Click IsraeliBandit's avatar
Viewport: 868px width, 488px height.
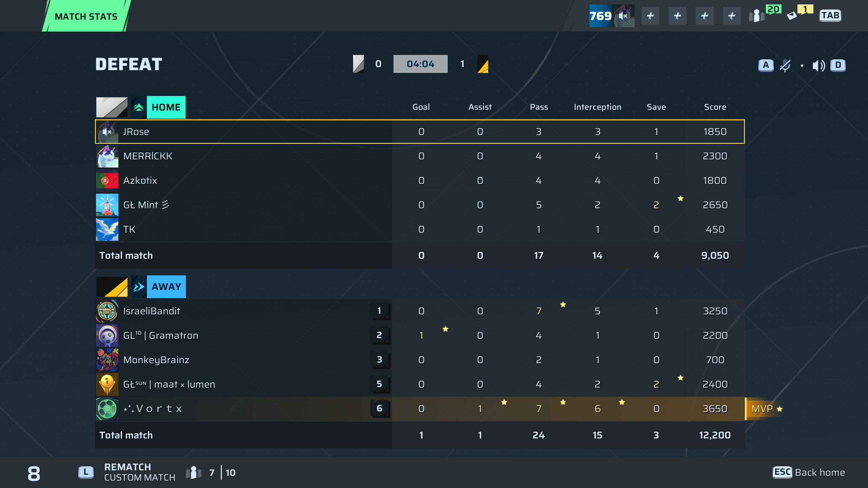pos(107,311)
